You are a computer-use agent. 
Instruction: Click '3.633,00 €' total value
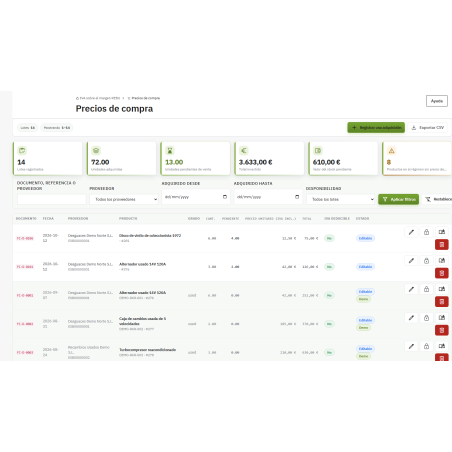click(x=255, y=162)
